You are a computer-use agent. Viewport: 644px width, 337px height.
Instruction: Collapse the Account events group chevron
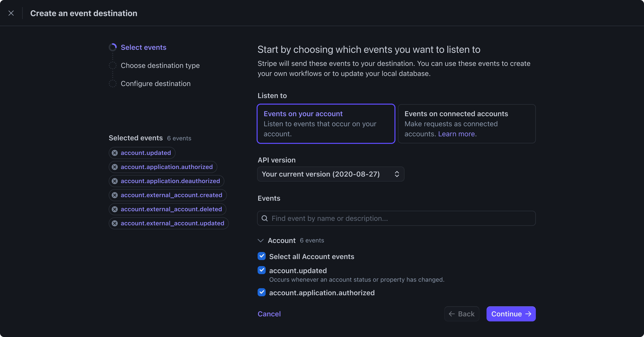261,240
